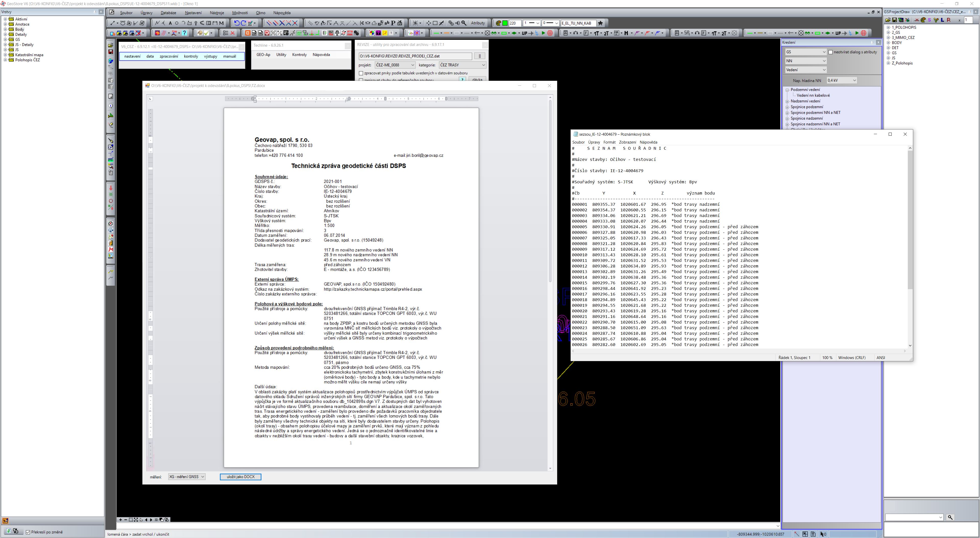This screenshot has width=980, height=538.
Task: Click the magnifier search icon near Atributy
Action: click(464, 23)
